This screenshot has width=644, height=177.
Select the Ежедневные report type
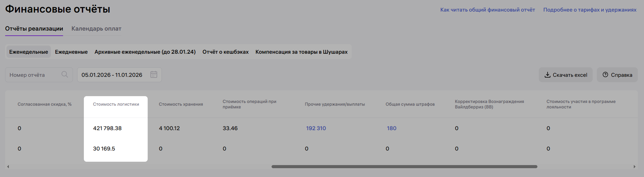pos(71,52)
